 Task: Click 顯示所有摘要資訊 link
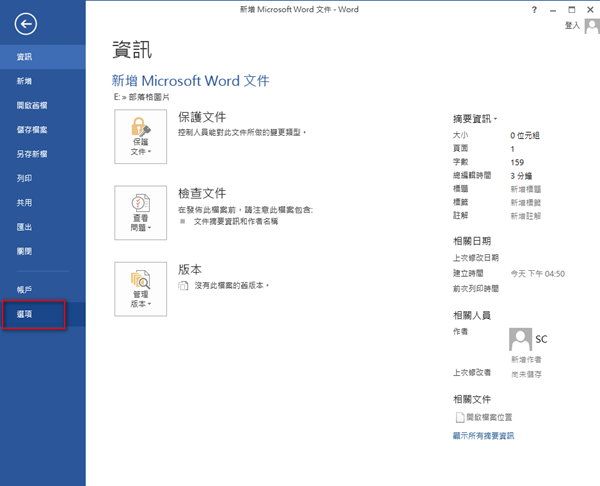(484, 436)
